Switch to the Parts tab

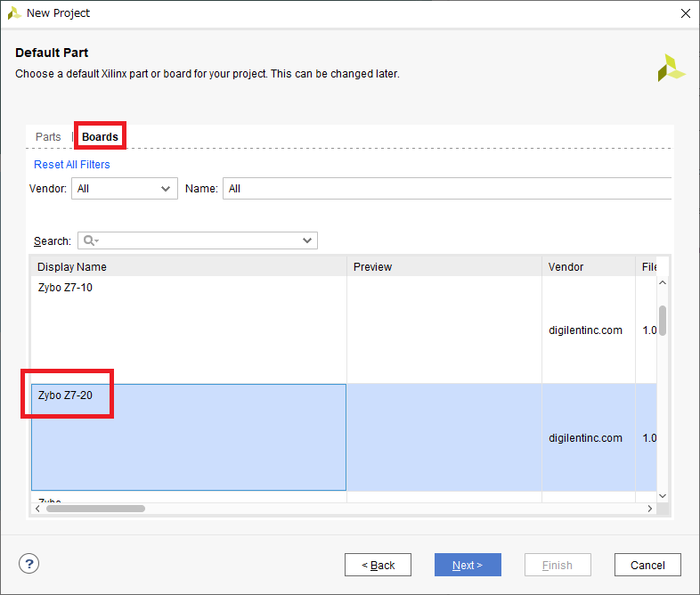click(x=48, y=136)
